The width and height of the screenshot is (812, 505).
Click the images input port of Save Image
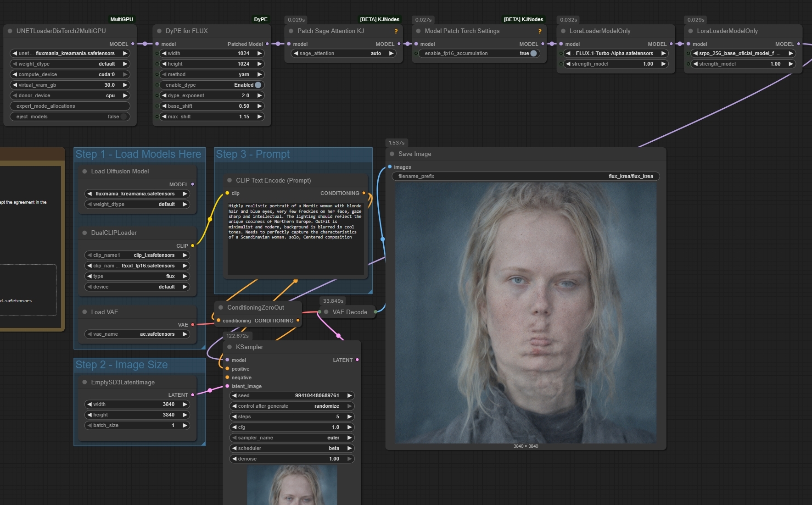click(x=390, y=167)
